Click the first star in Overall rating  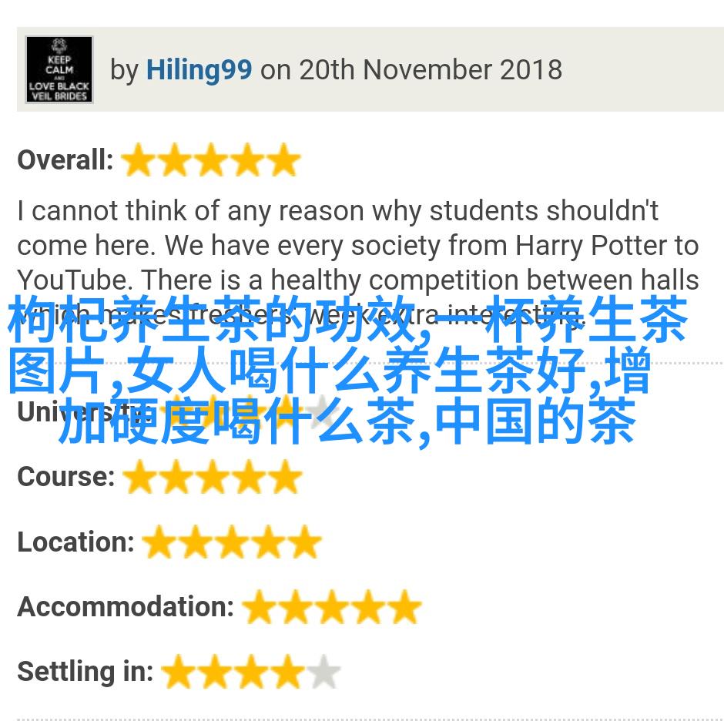point(139,159)
